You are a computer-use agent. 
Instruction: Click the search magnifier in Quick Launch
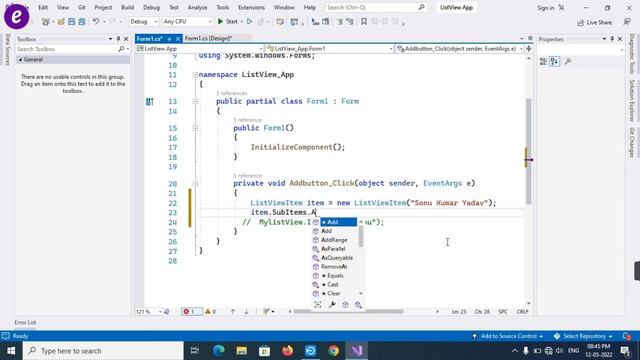coord(422,7)
